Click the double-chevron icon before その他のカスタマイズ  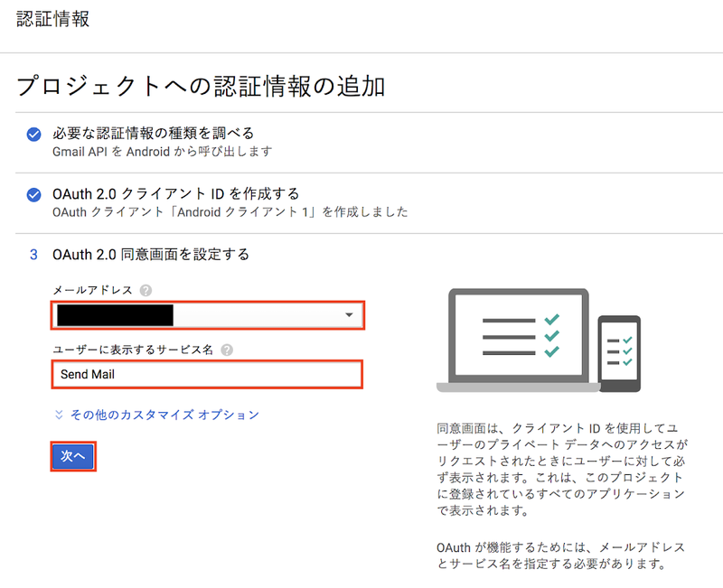(x=59, y=415)
